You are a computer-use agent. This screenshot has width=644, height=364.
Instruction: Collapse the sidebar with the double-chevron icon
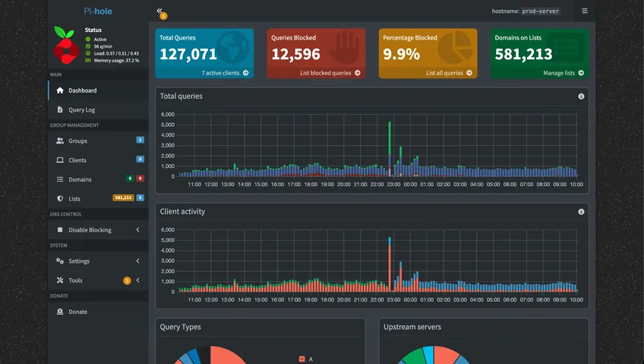[x=159, y=11]
